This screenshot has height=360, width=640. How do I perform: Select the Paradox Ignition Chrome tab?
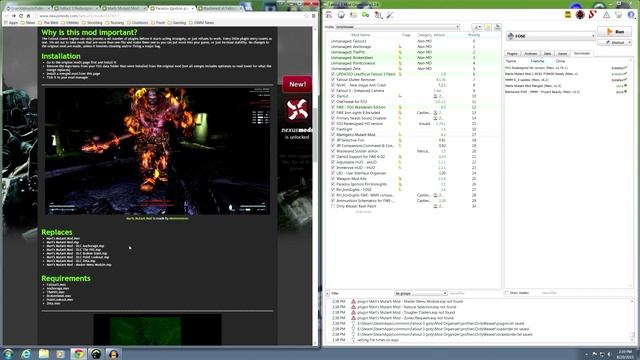(171, 8)
